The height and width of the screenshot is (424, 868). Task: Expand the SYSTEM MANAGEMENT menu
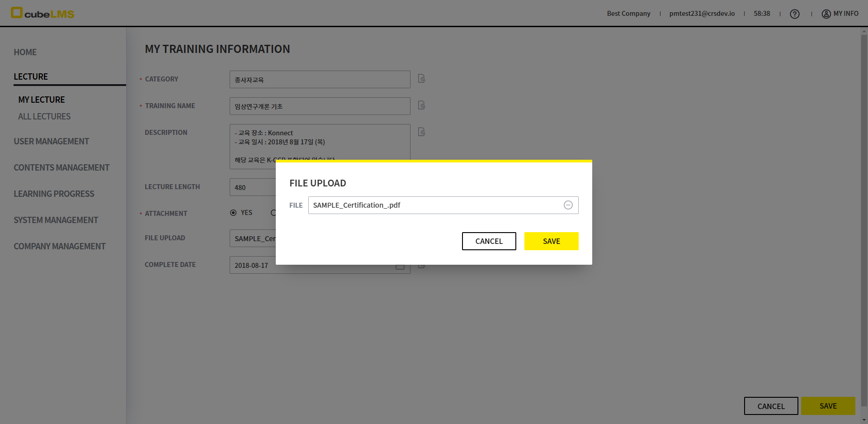[56, 220]
